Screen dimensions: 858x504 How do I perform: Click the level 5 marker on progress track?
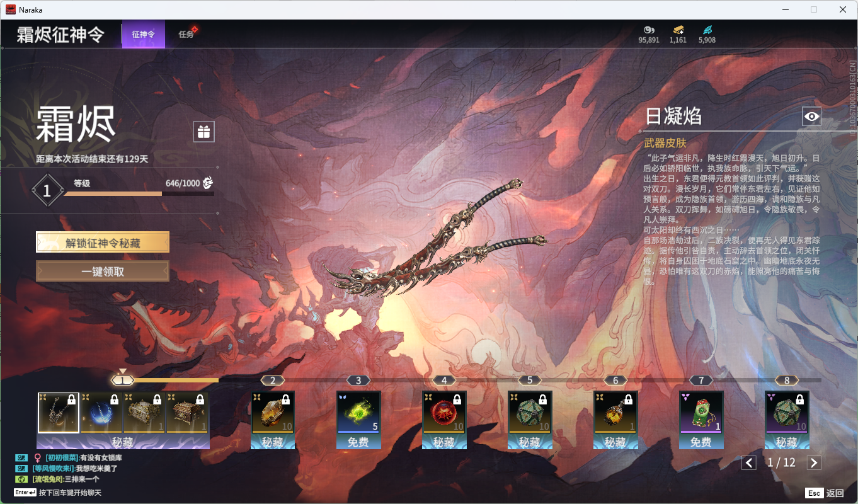[530, 380]
